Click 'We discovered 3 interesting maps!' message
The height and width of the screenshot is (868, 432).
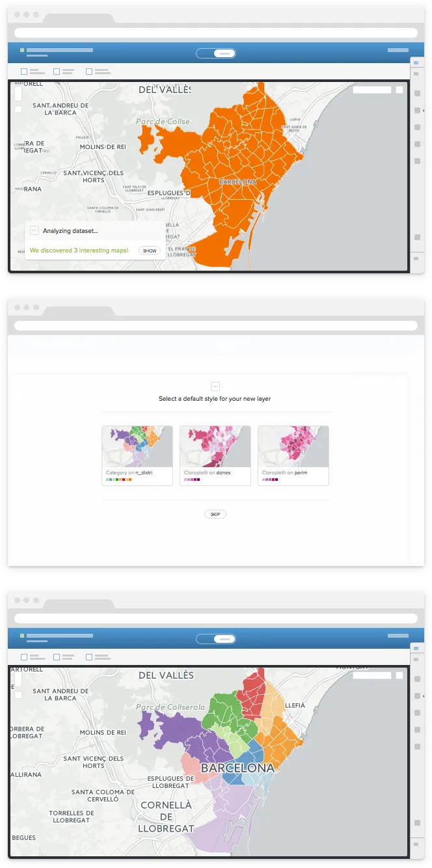[x=79, y=251]
